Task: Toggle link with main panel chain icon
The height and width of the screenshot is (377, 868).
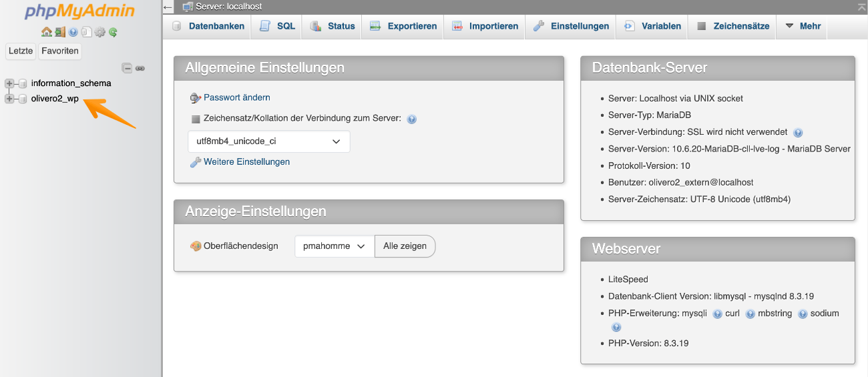Action: pos(140,68)
